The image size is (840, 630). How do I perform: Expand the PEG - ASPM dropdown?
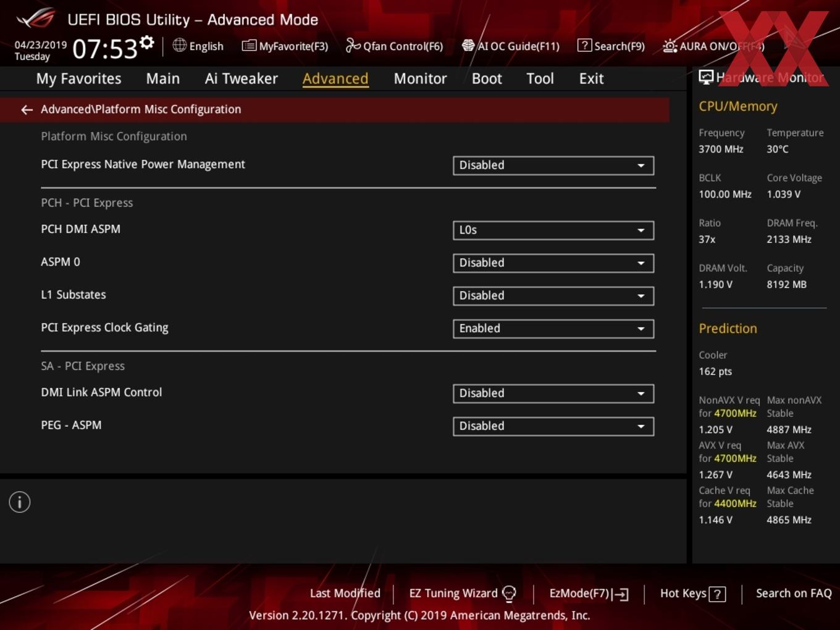click(x=553, y=426)
